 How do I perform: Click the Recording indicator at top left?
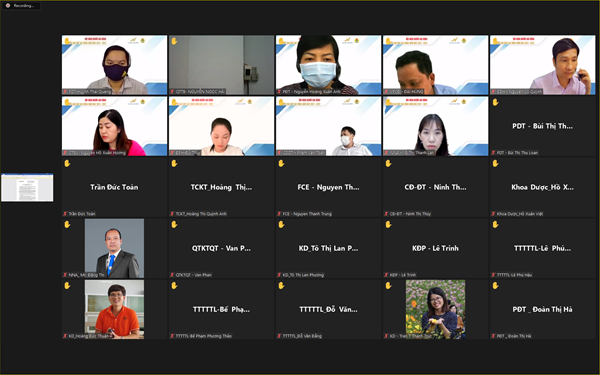click(x=21, y=6)
